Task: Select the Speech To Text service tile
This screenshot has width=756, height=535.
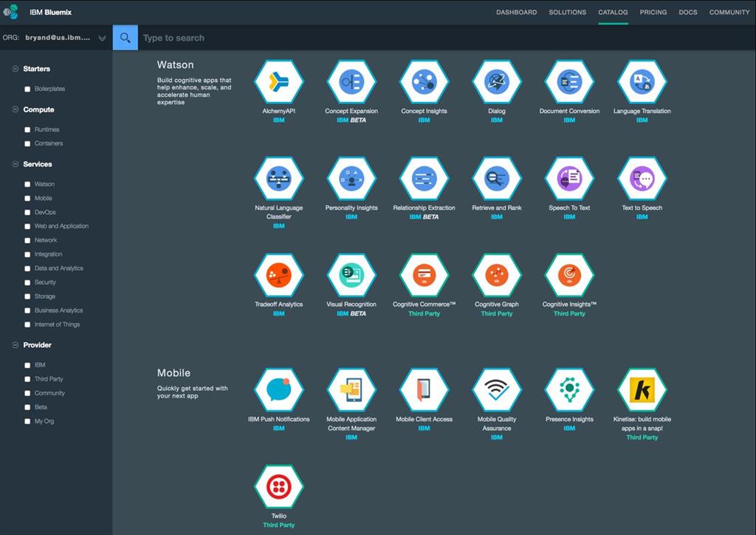Action: (x=569, y=177)
